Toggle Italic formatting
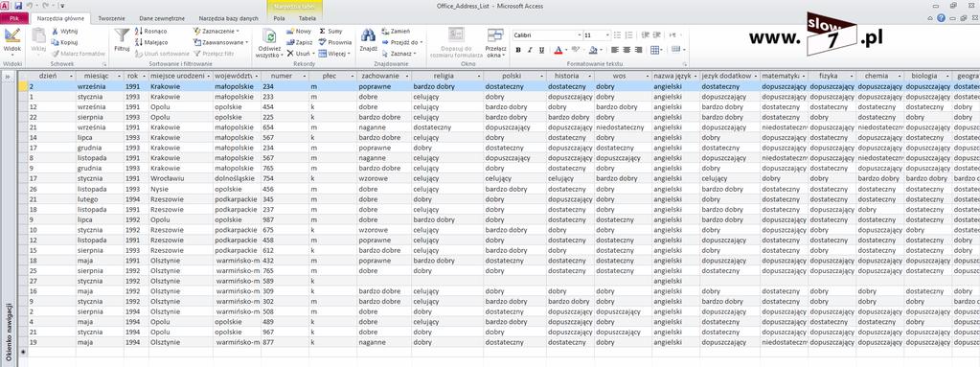 click(x=530, y=50)
